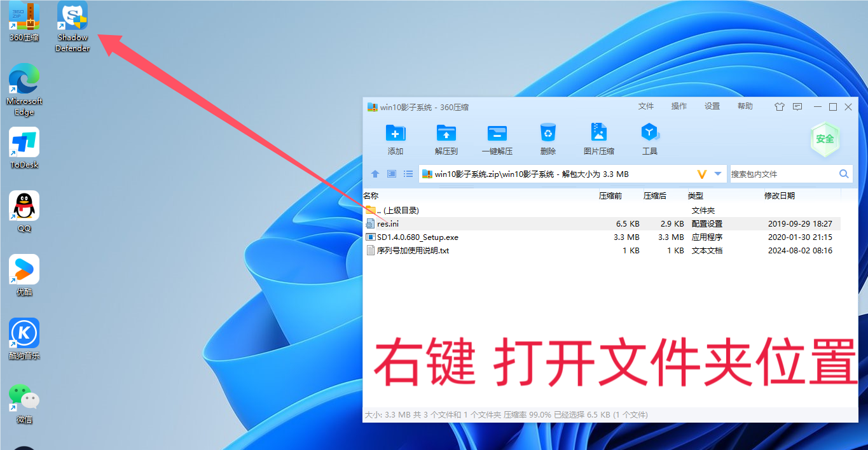This screenshot has width=868, height=450.
Task: Click the 文本文档 type cell
Action: pyautogui.click(x=707, y=251)
